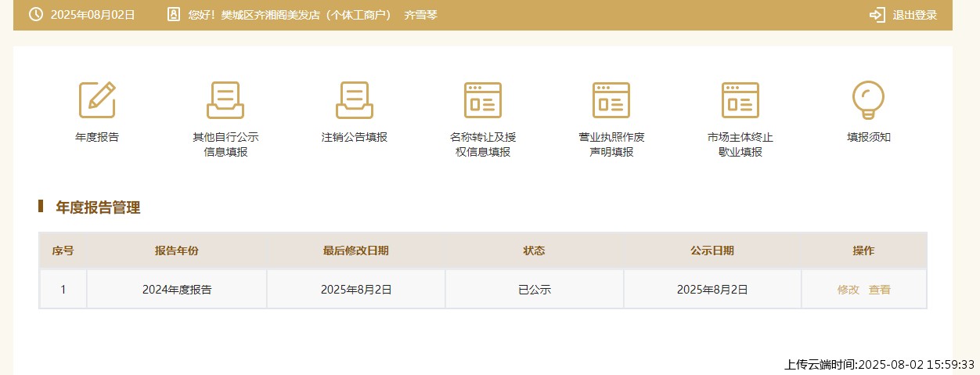The image size is (980, 375).
Task: Click the user name 齐雪琴
Action: (x=420, y=15)
